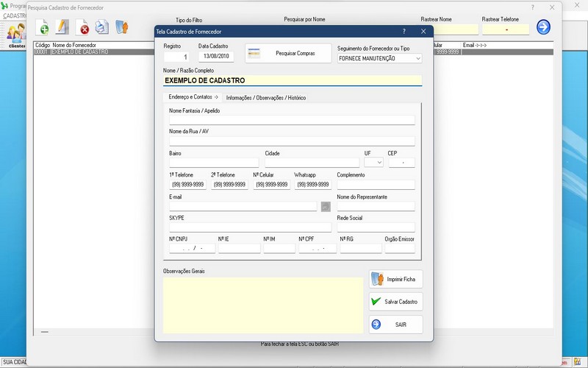Image resolution: width=588 pixels, height=368 pixels.
Task: Click the status bar icon at bottom right
Action: pyautogui.click(x=577, y=362)
